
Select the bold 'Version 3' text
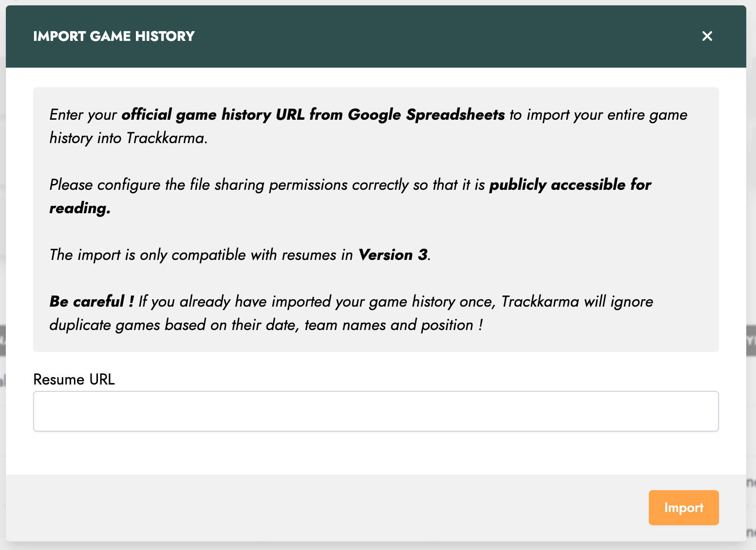pos(393,255)
